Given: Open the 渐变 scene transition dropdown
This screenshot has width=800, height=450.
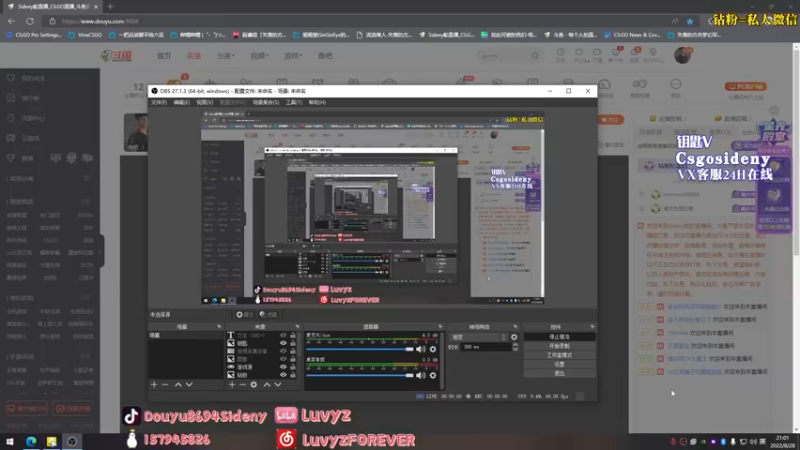Looking at the screenshot, I should pyautogui.click(x=479, y=337).
